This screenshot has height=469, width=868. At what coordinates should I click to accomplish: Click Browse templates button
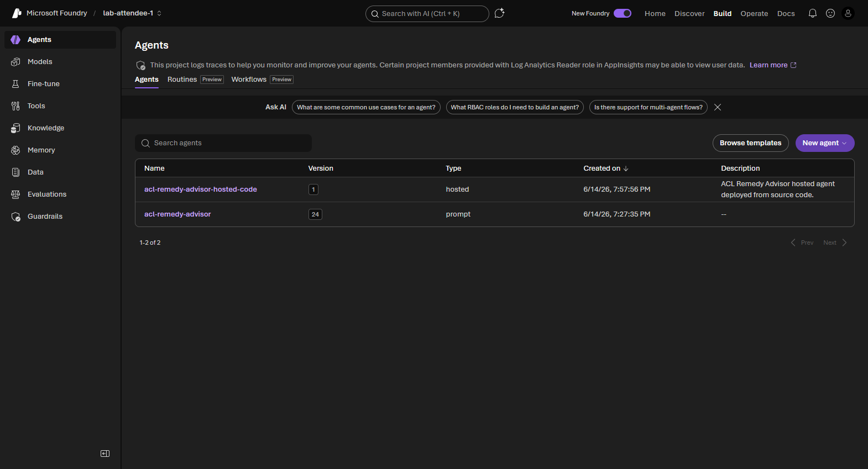pos(751,143)
